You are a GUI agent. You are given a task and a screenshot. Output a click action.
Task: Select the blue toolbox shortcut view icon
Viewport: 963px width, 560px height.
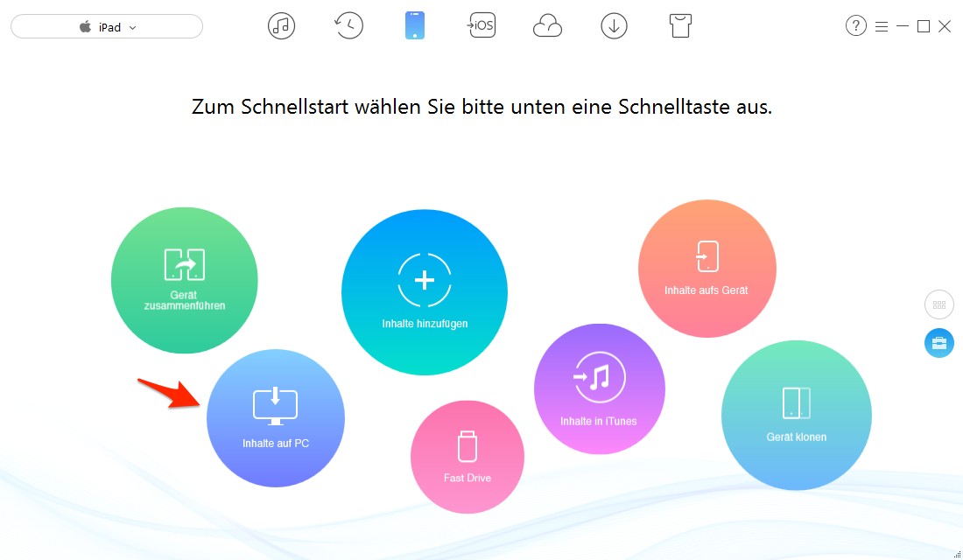tap(939, 343)
